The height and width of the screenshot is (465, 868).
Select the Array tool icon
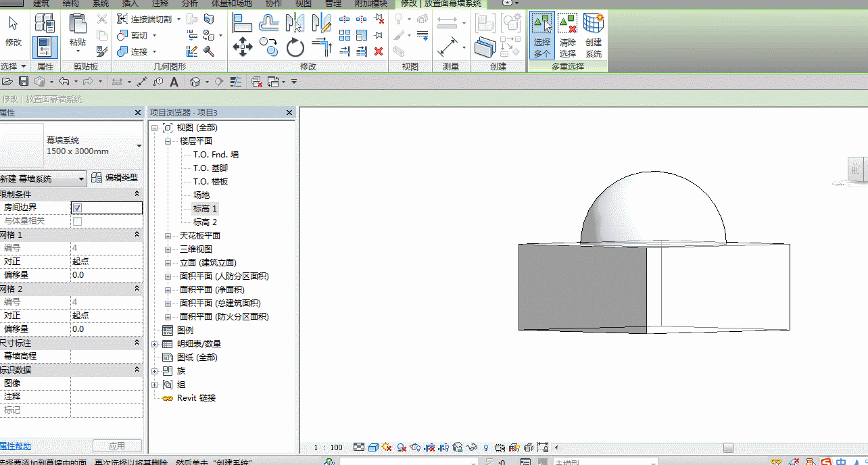point(345,35)
